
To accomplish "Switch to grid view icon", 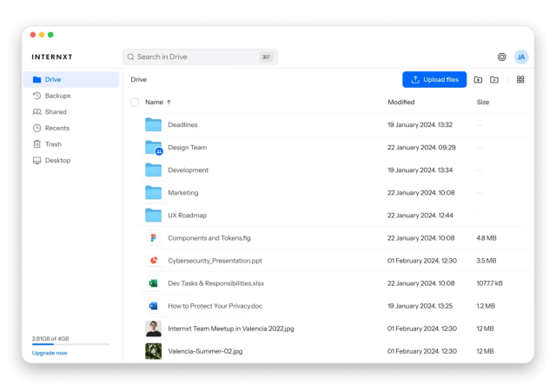I will click(520, 79).
